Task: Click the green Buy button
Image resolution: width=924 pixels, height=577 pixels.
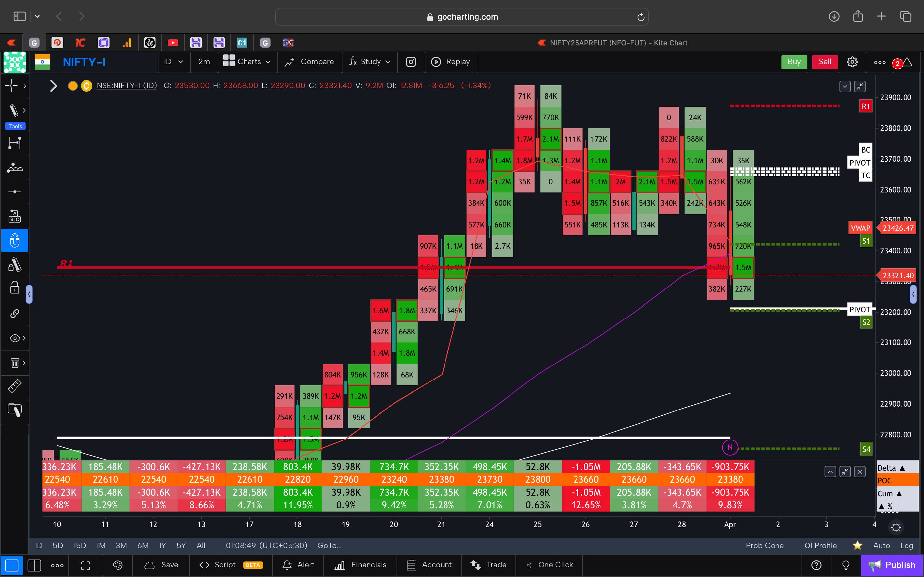Action: coord(794,62)
